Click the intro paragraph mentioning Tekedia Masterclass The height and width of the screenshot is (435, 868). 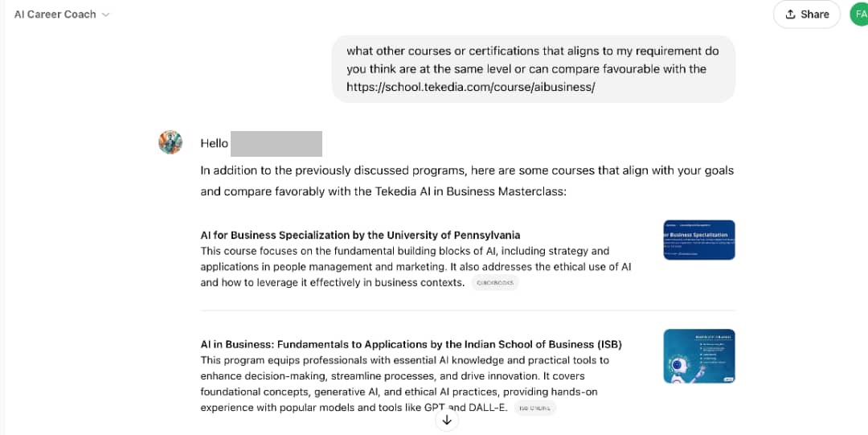point(467,181)
